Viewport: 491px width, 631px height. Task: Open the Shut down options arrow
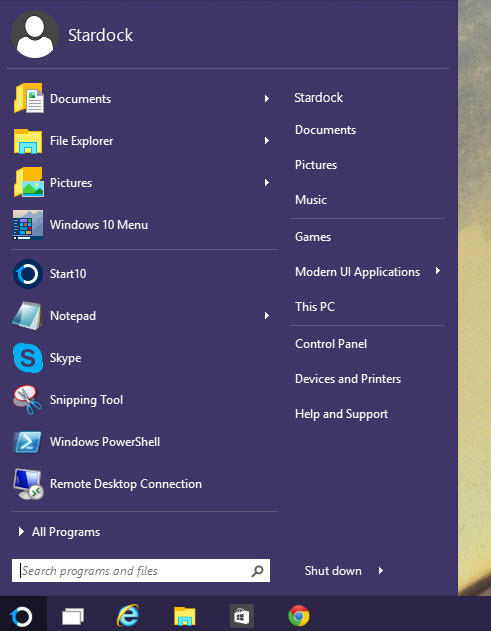(x=381, y=570)
